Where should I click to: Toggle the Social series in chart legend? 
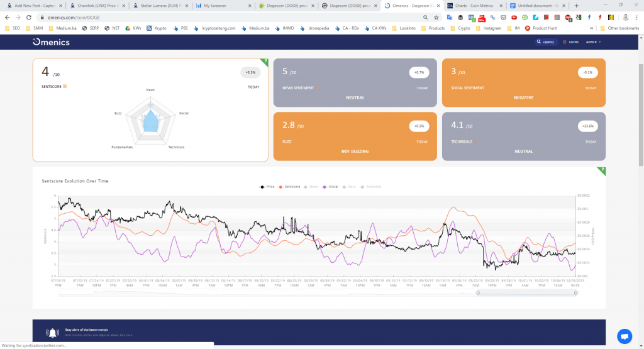[x=330, y=187]
